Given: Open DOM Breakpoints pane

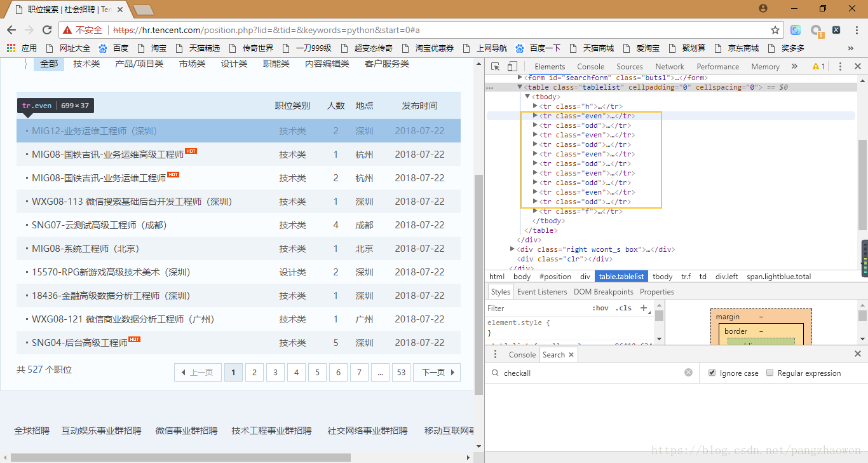Looking at the screenshot, I should click(x=603, y=292).
